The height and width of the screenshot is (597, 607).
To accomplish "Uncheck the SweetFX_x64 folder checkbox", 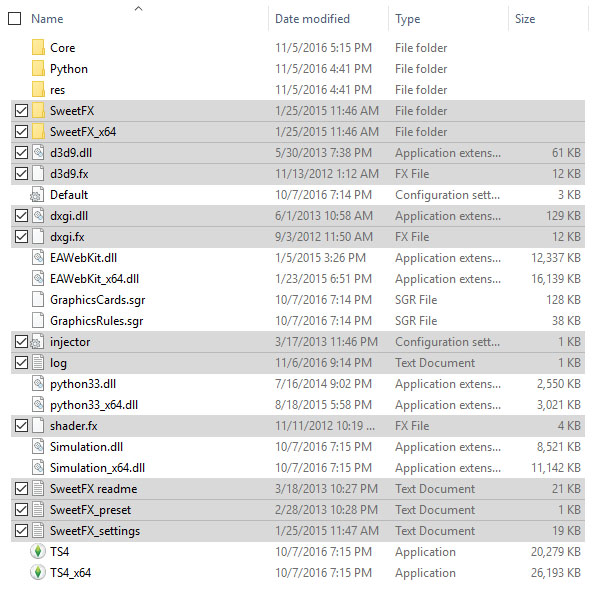I will click(x=21, y=132).
